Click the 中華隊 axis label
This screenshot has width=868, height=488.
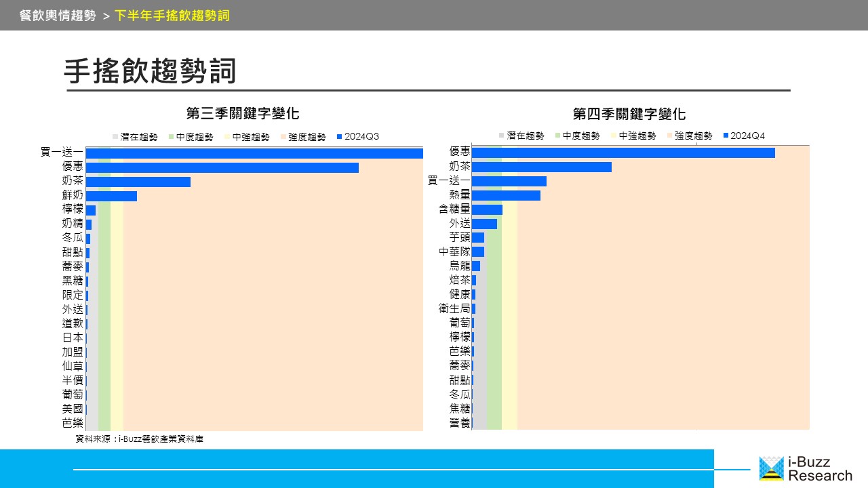[454, 251]
